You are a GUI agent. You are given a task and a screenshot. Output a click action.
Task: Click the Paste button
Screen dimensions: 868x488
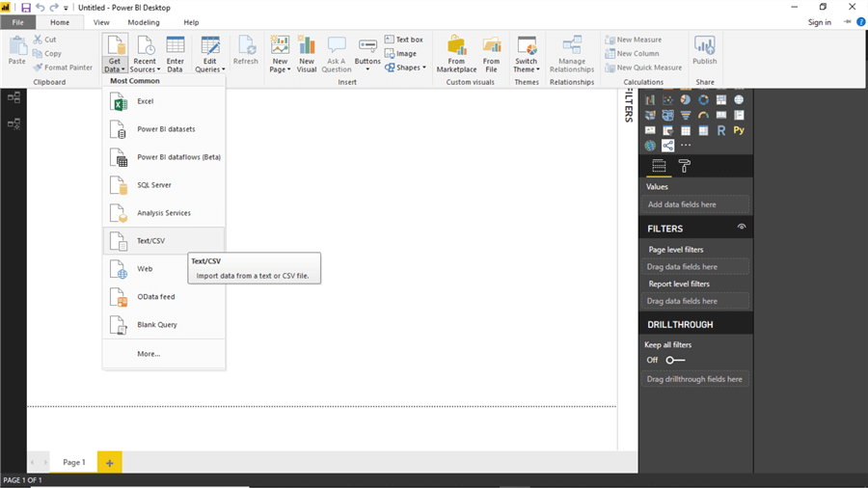[x=17, y=51]
